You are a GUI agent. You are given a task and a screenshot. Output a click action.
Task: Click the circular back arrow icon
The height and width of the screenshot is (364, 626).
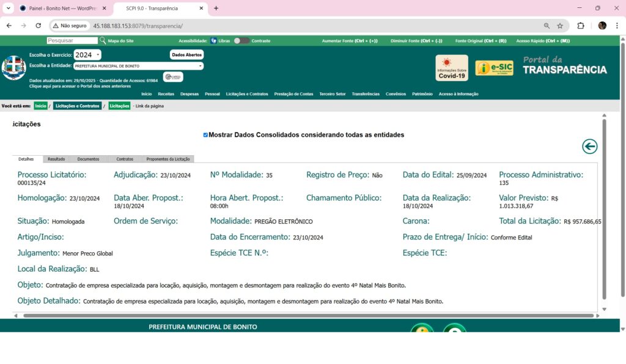[x=589, y=147]
